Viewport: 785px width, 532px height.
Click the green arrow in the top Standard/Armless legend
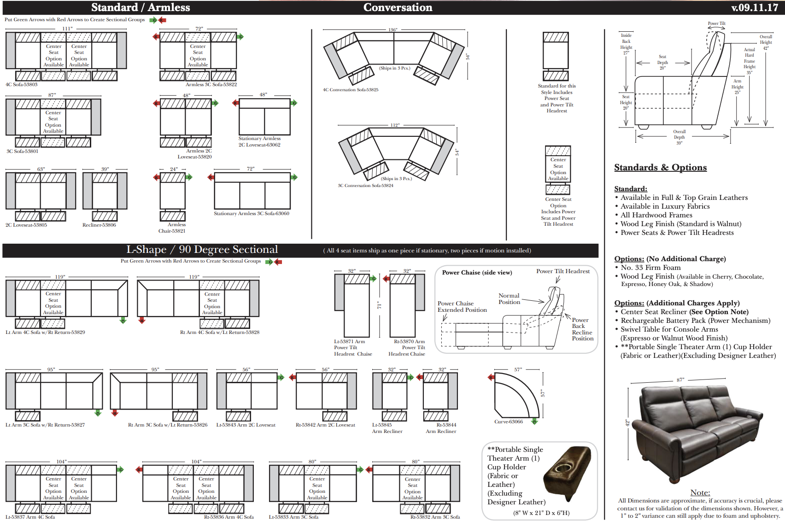click(x=153, y=20)
